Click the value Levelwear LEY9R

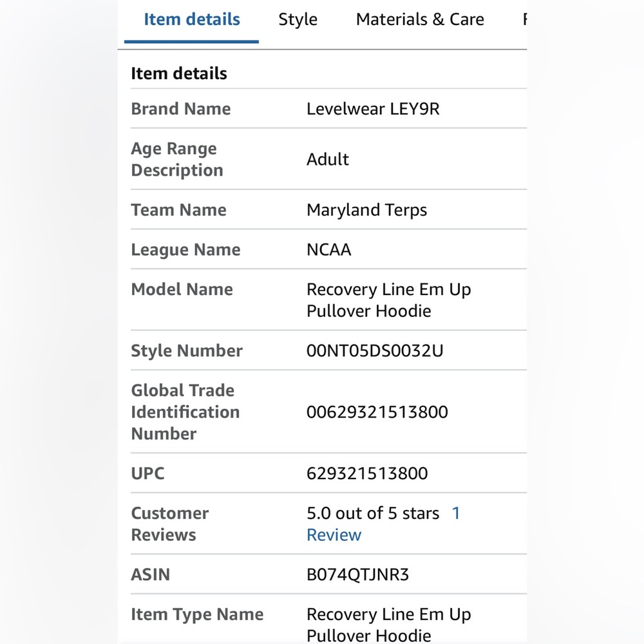(373, 109)
